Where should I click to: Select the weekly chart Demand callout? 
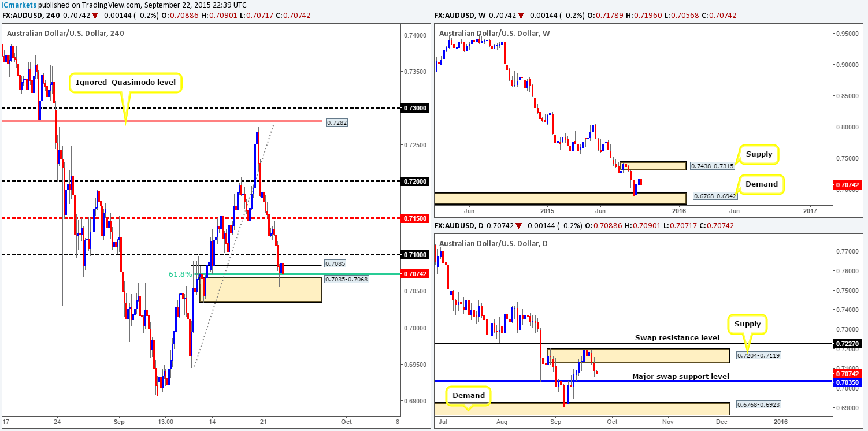(x=761, y=184)
